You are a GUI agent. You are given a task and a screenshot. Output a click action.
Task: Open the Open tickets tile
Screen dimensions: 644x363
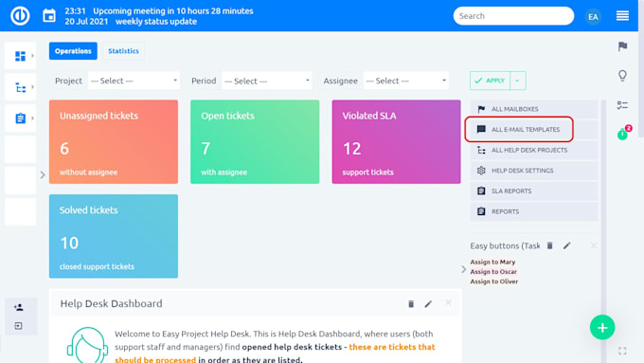[255, 142]
